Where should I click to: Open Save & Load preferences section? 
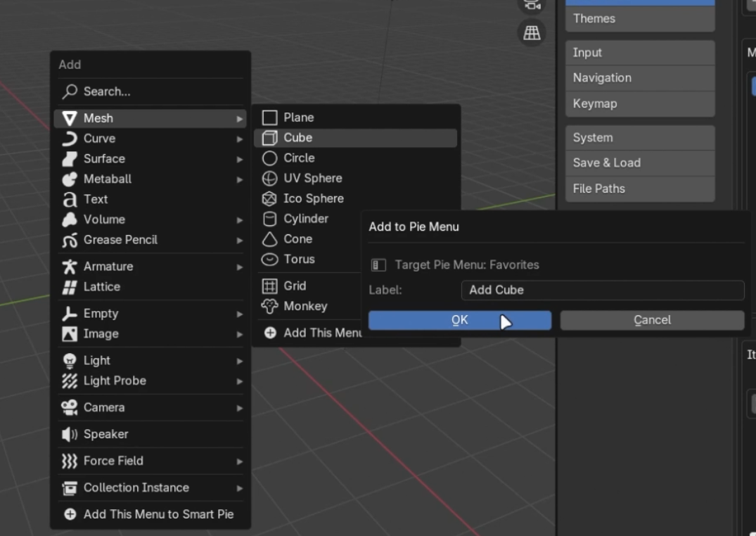coord(640,163)
